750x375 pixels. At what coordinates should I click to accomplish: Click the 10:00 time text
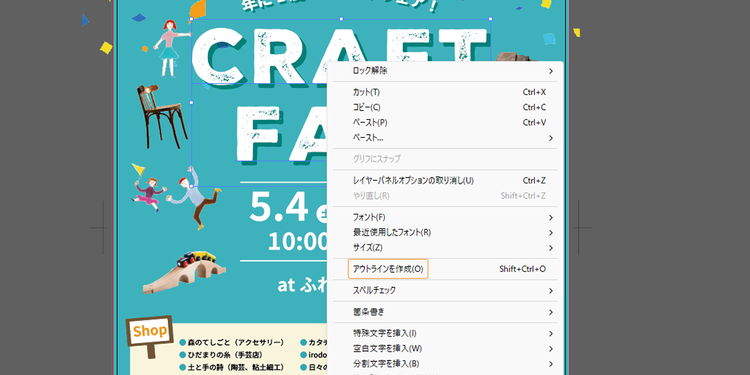297,242
